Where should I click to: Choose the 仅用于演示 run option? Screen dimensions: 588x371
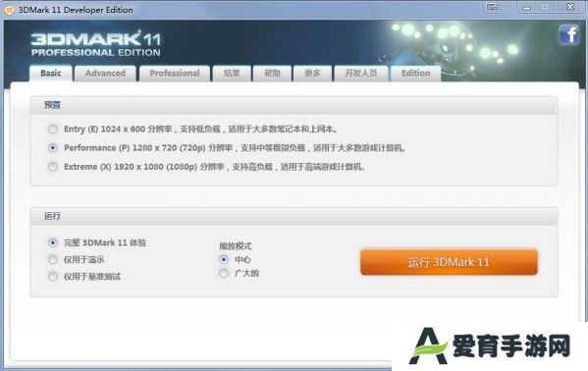point(52,259)
